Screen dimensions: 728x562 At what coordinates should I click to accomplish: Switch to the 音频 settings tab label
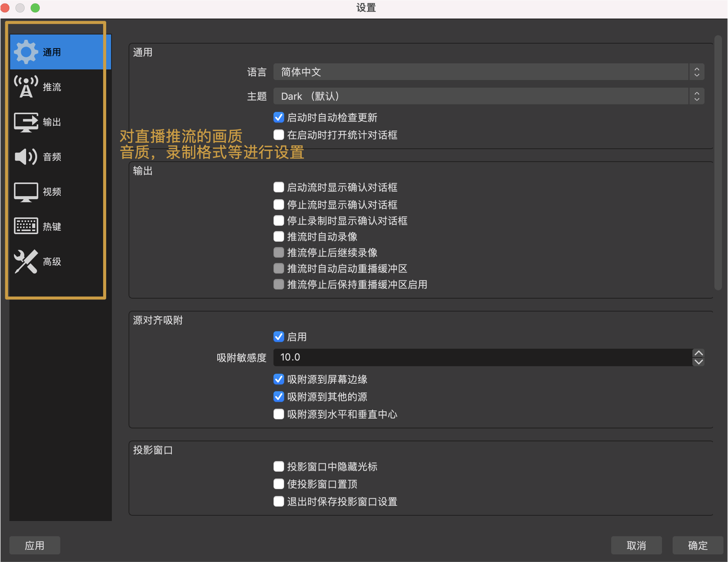pos(52,157)
